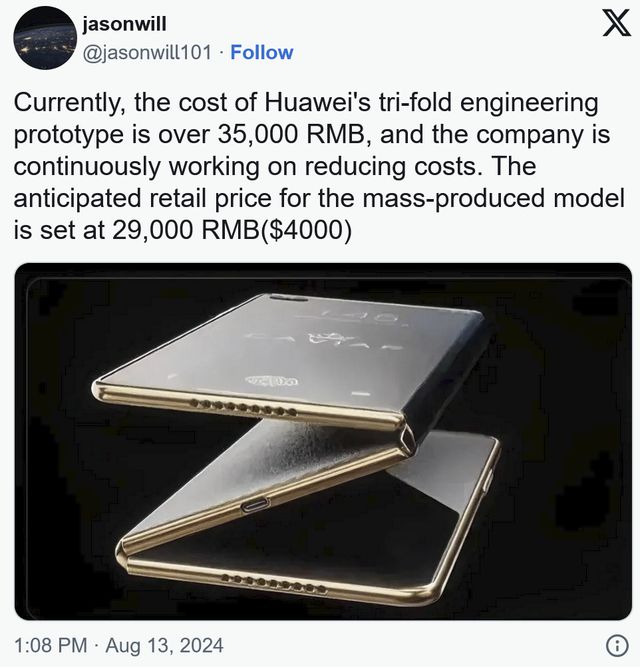Click the upper speaker grille in photo

point(243,408)
